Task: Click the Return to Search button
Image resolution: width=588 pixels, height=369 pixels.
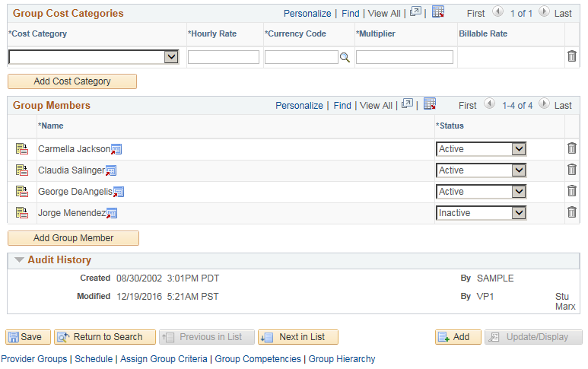Action: [105, 337]
